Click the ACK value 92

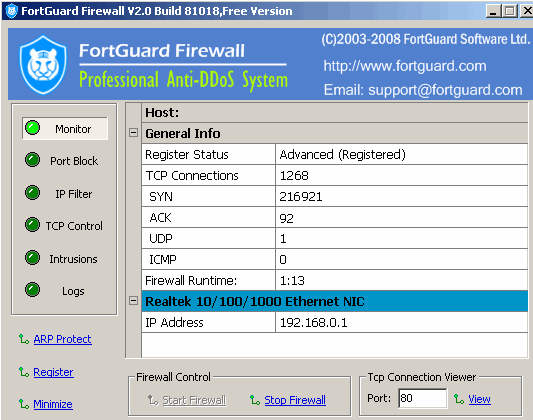(x=402, y=217)
